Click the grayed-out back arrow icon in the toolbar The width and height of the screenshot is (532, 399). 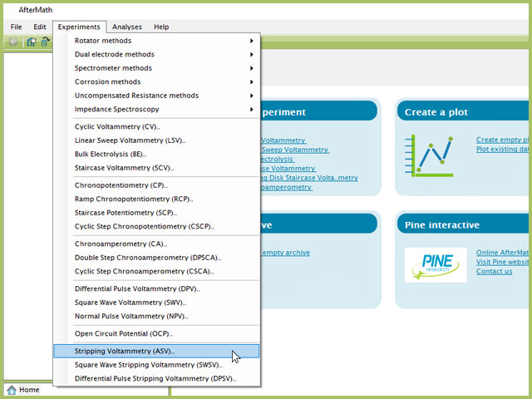click(13, 42)
